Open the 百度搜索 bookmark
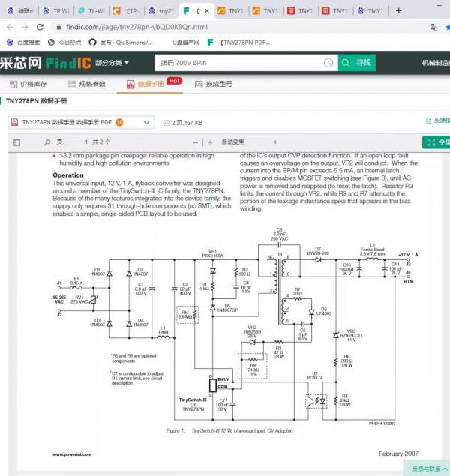450x476 pixels. 23,43
